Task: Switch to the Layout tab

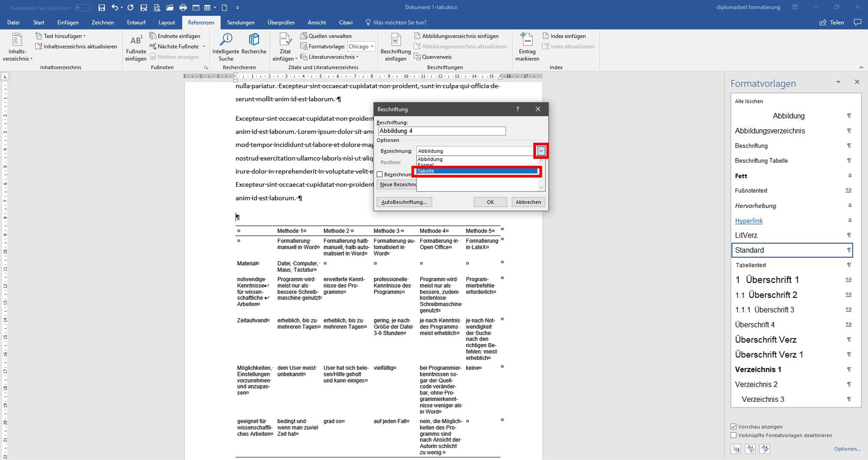Action: (167, 23)
